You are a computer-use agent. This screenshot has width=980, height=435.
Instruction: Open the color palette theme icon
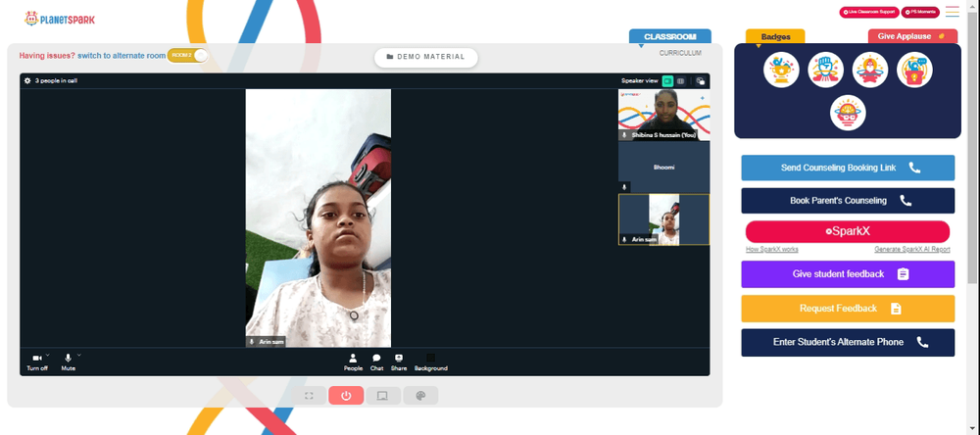[420, 396]
